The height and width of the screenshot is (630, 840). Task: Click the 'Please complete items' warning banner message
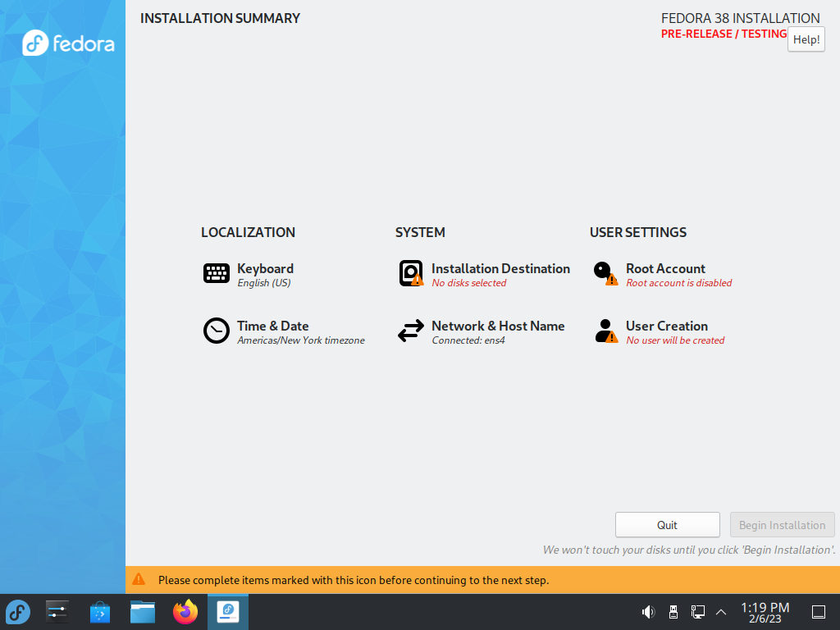pyautogui.click(x=354, y=580)
